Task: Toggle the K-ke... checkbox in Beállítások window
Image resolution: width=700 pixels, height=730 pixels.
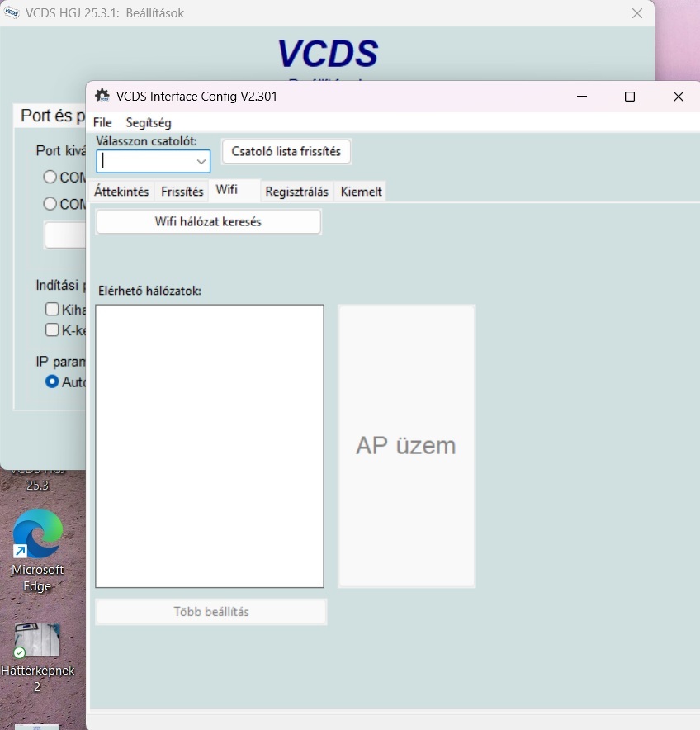Action: click(52, 329)
